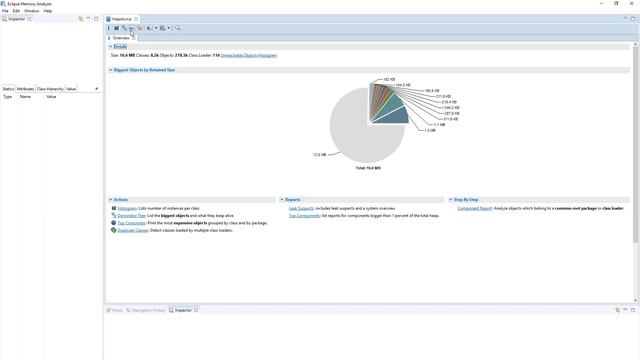Collapse the Details section
This screenshot has width=640, height=360.
pos(110,47)
